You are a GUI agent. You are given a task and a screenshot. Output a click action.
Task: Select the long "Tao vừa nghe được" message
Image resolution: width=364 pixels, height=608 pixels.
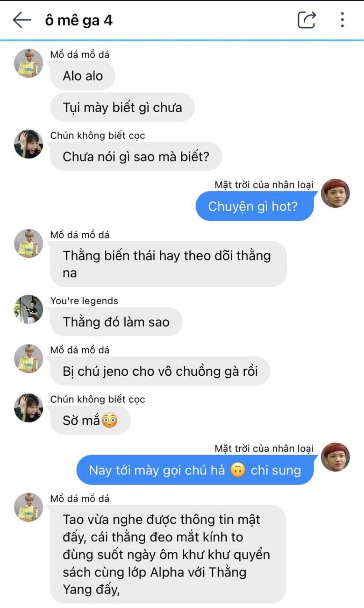click(168, 554)
